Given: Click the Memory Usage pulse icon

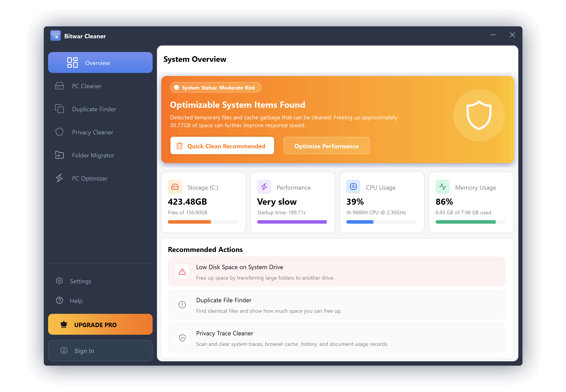Looking at the screenshot, I should pos(443,187).
